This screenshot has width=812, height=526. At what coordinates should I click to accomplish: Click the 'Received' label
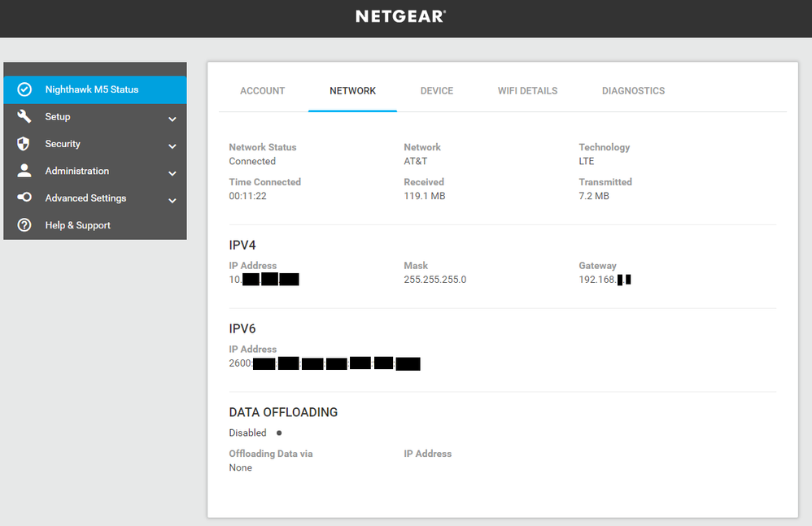coord(424,182)
